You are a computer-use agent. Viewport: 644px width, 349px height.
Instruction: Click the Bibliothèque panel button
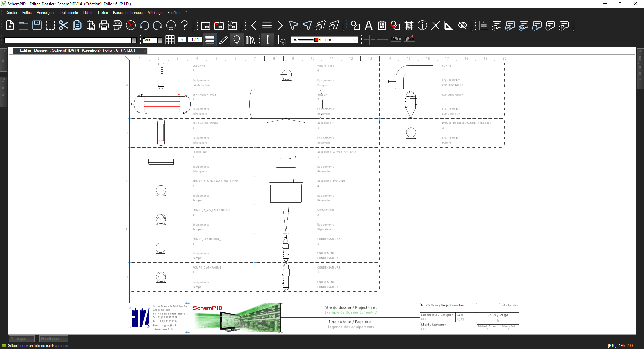(x=53, y=339)
